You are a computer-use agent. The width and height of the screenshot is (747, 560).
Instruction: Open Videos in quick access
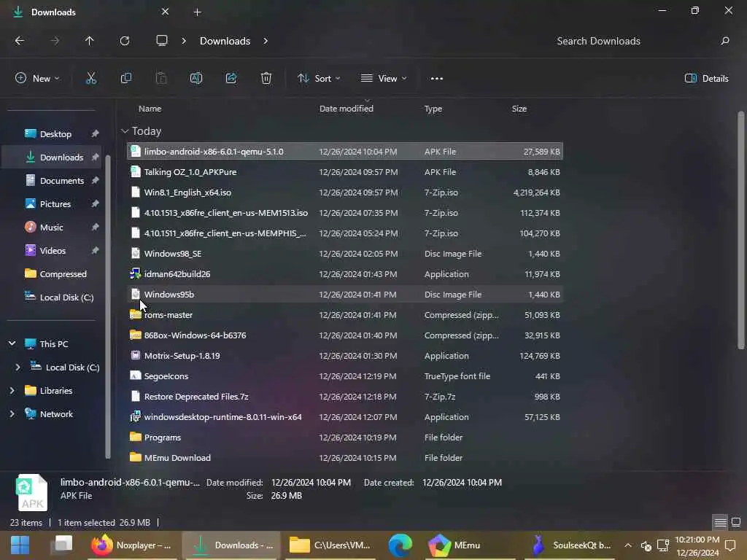54,251
